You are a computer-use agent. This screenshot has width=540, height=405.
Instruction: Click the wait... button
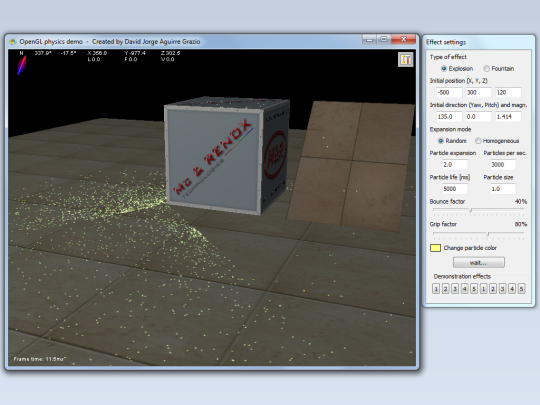click(x=479, y=262)
